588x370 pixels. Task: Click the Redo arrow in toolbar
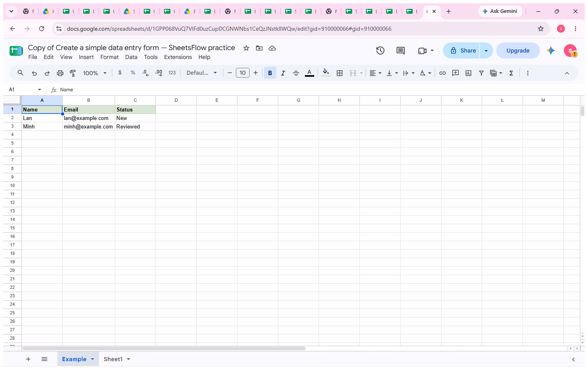point(47,73)
